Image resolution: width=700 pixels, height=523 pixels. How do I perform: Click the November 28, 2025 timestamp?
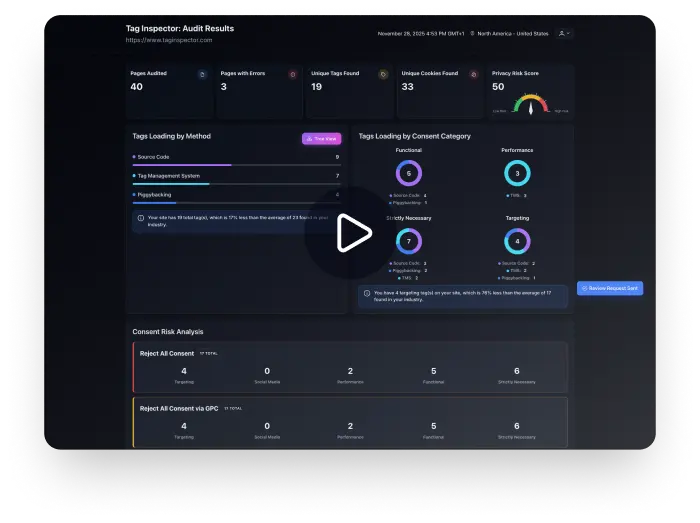click(421, 33)
